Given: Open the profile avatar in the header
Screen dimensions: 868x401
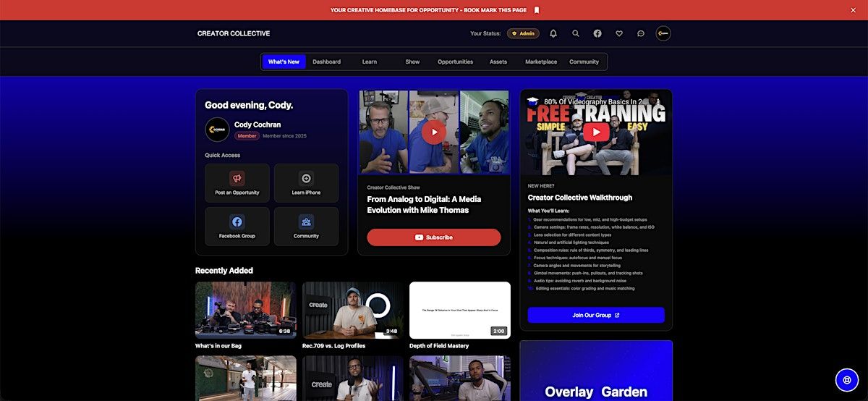Looking at the screenshot, I should click(663, 33).
